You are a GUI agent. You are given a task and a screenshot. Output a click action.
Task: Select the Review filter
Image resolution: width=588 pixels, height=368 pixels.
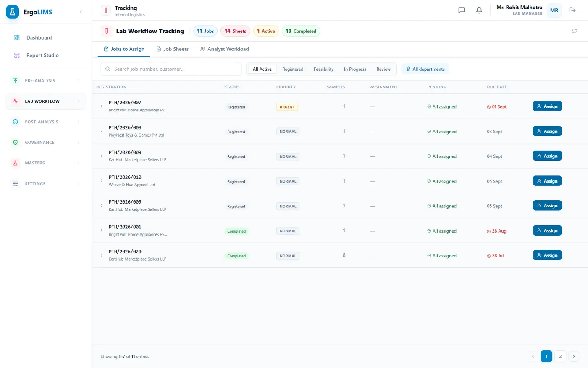click(x=383, y=69)
